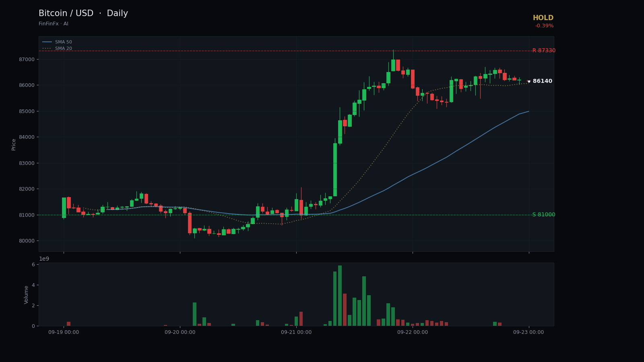Click the 1e9 volume scale label

pos(44,259)
